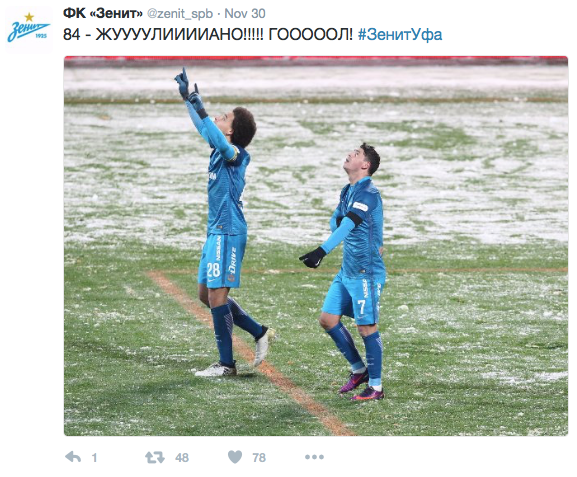Click the Zenit club avatar logo
Viewport: 577px width, 477px height.
tap(29, 29)
